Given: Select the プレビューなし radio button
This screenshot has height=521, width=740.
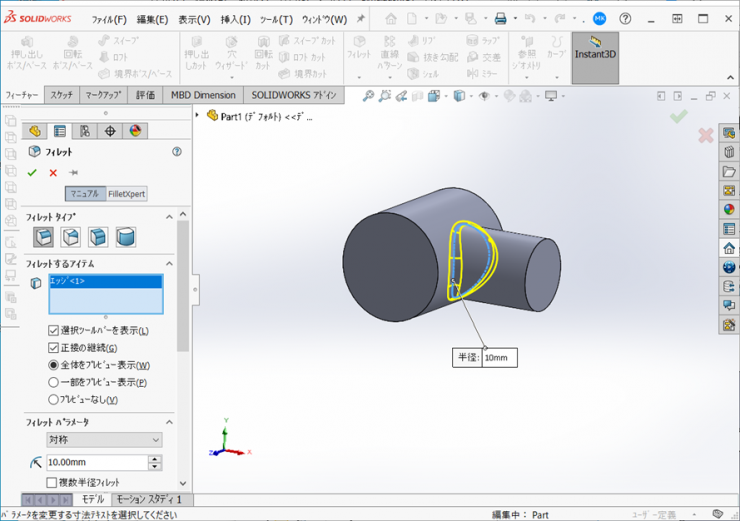Looking at the screenshot, I should coord(54,399).
